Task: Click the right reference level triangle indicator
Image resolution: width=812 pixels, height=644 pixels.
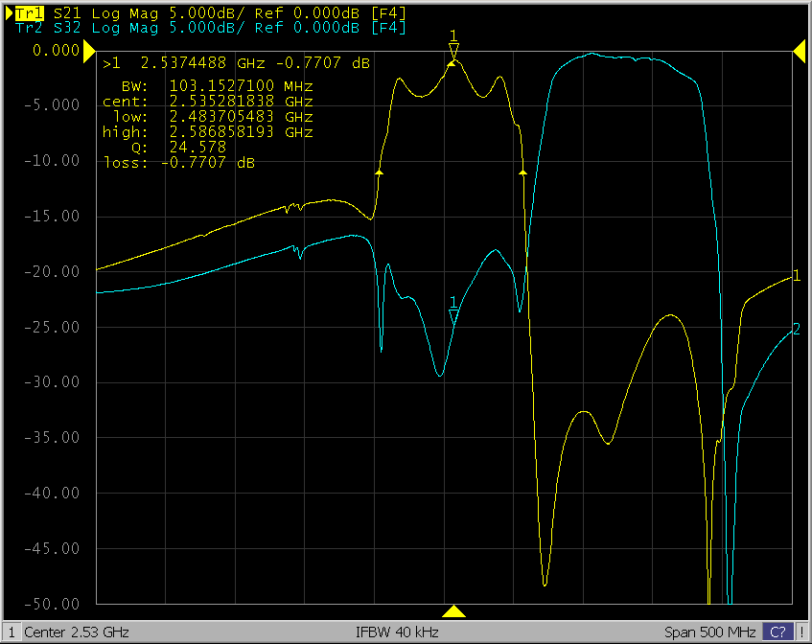Action: (798, 50)
